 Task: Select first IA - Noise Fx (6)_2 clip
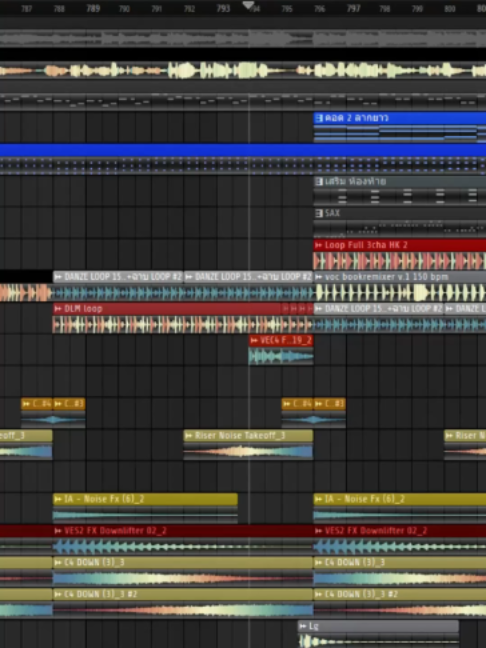click(145, 508)
